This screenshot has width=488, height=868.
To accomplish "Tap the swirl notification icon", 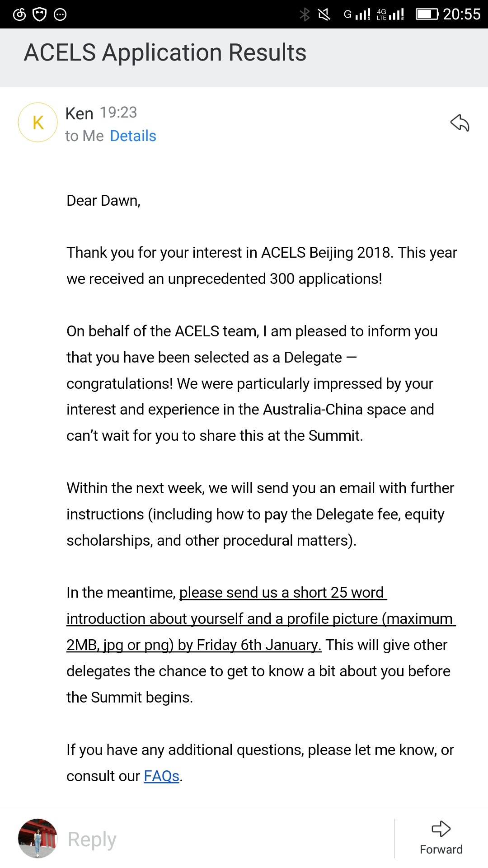I will tap(19, 14).
